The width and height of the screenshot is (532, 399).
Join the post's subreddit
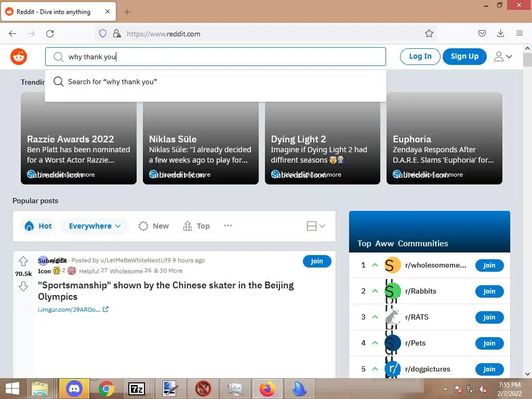[317, 261]
